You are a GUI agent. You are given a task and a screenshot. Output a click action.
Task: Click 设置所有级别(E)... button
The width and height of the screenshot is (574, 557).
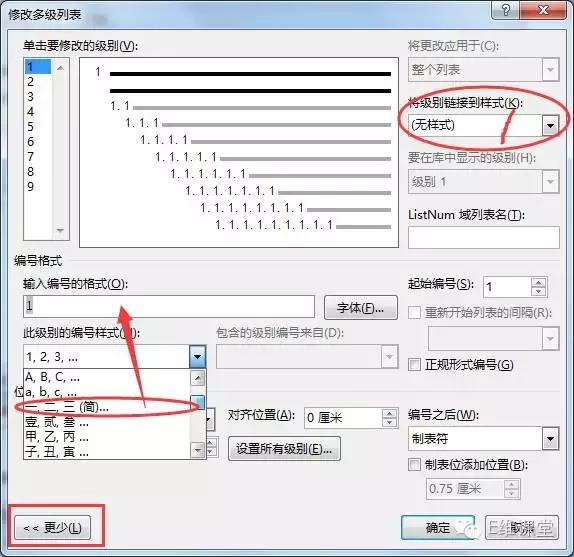tap(284, 448)
